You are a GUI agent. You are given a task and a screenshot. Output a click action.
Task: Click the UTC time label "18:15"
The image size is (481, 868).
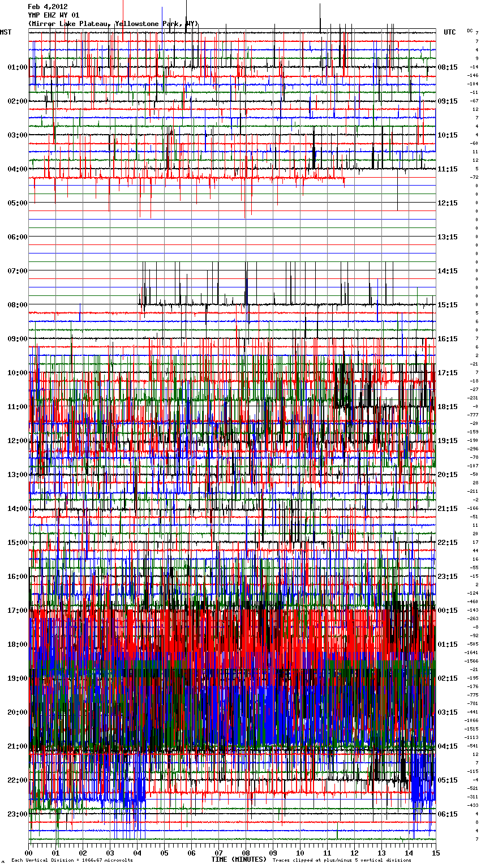click(448, 407)
